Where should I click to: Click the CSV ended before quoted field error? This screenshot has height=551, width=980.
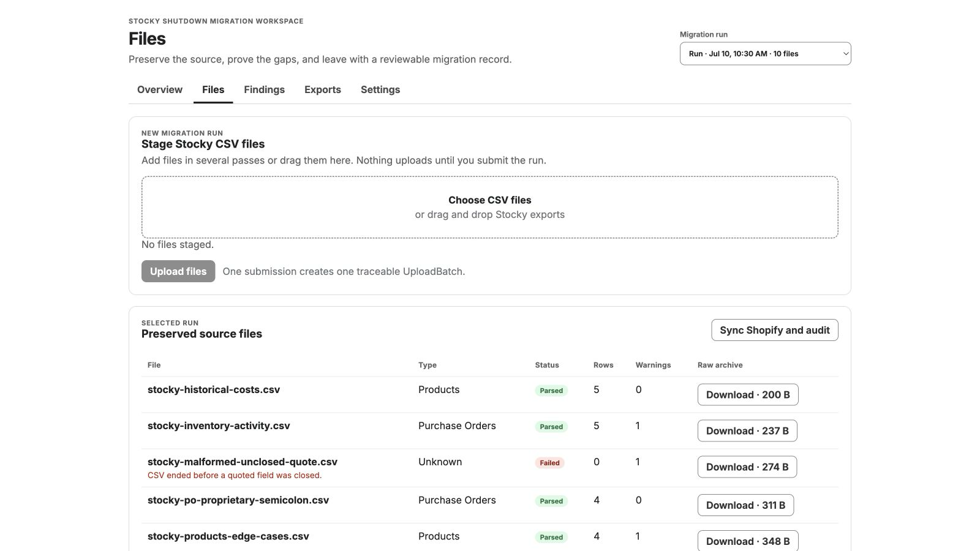235,475
